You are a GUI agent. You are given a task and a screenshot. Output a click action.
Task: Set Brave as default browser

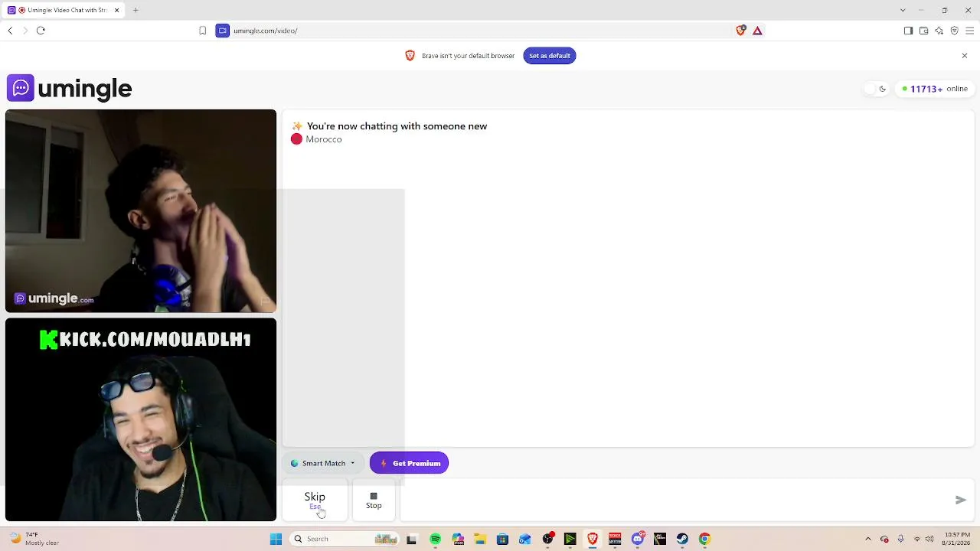(550, 55)
